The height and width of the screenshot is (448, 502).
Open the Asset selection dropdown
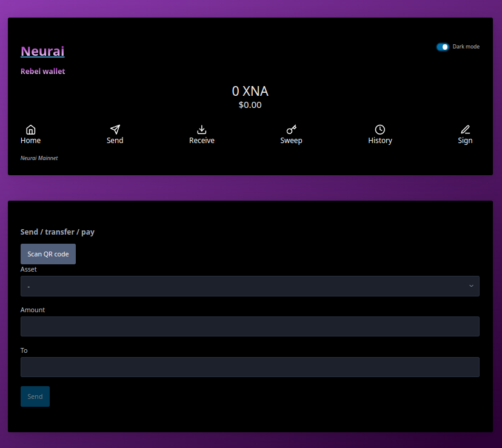coord(250,286)
